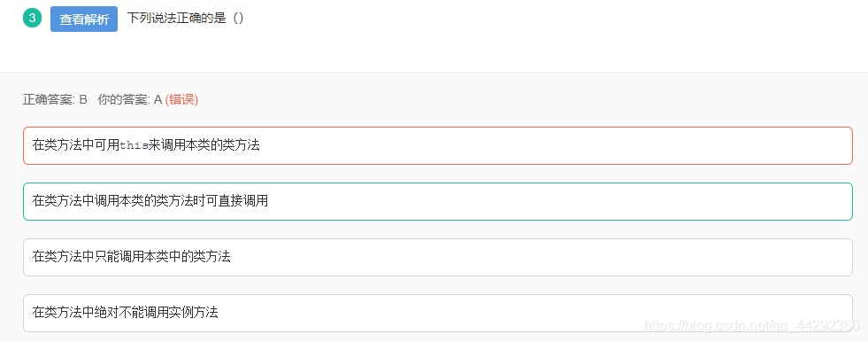The width and height of the screenshot is (868, 342).
Task: Open the blog.csdn.net watermark link
Action: point(753,325)
